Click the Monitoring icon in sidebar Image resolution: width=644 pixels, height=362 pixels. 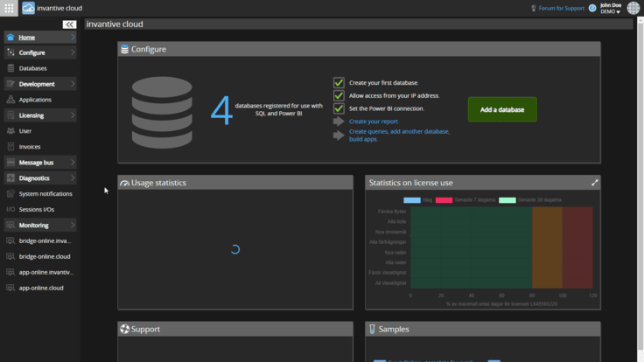coord(10,225)
